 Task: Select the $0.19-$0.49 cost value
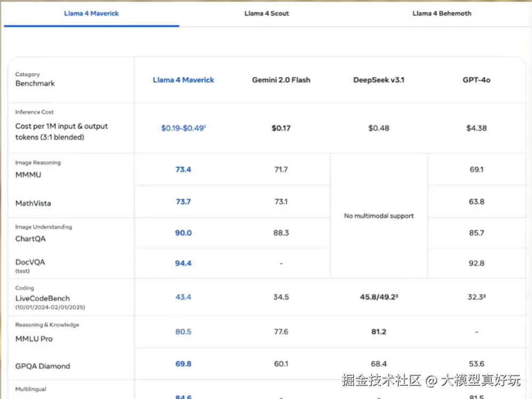(x=183, y=128)
